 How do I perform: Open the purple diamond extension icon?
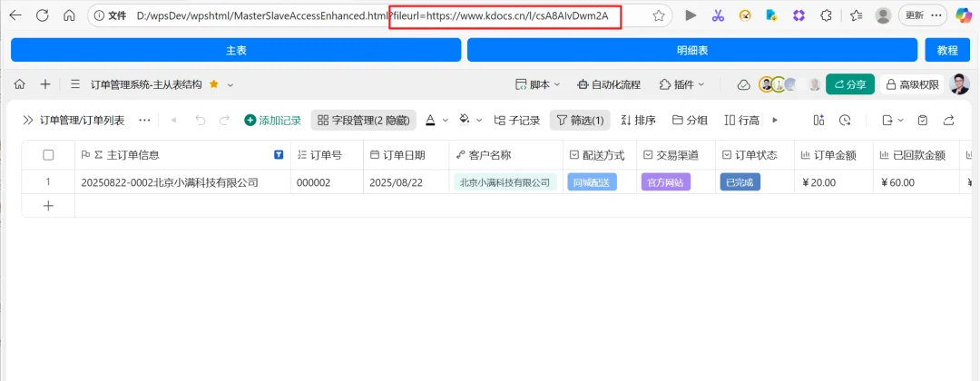pos(799,15)
